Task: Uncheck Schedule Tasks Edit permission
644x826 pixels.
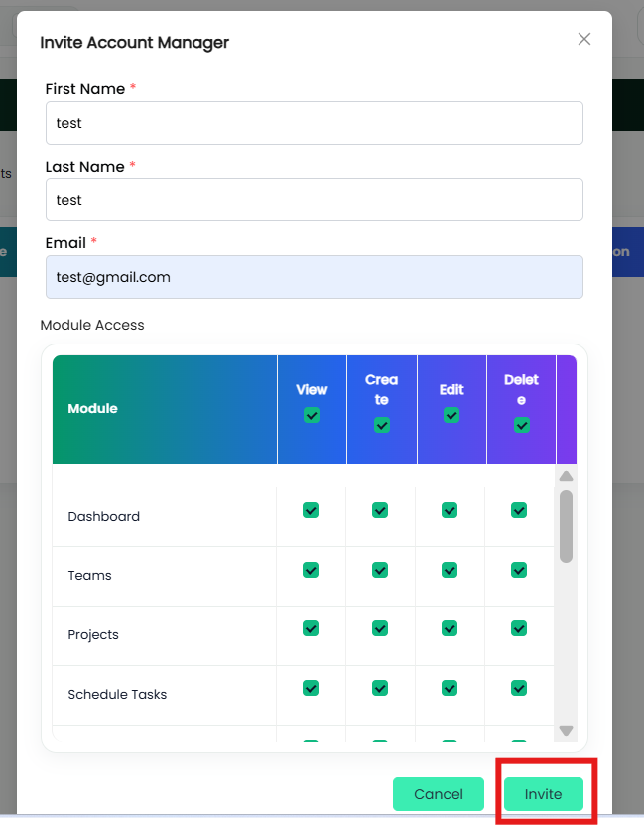Action: [450, 688]
